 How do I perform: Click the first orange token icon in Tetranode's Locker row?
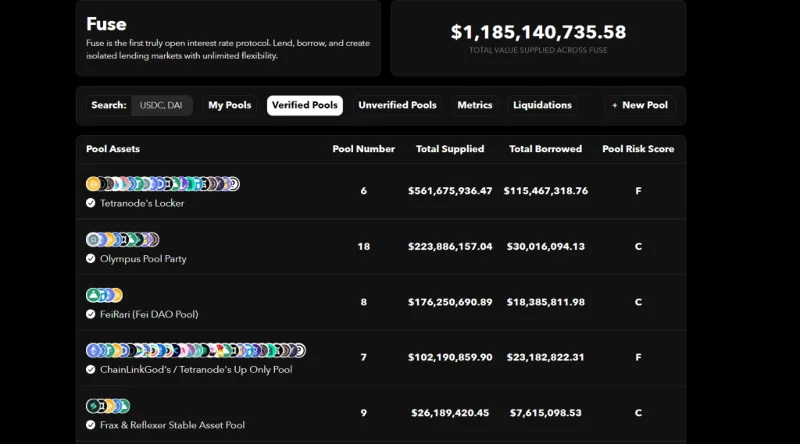[93, 184]
